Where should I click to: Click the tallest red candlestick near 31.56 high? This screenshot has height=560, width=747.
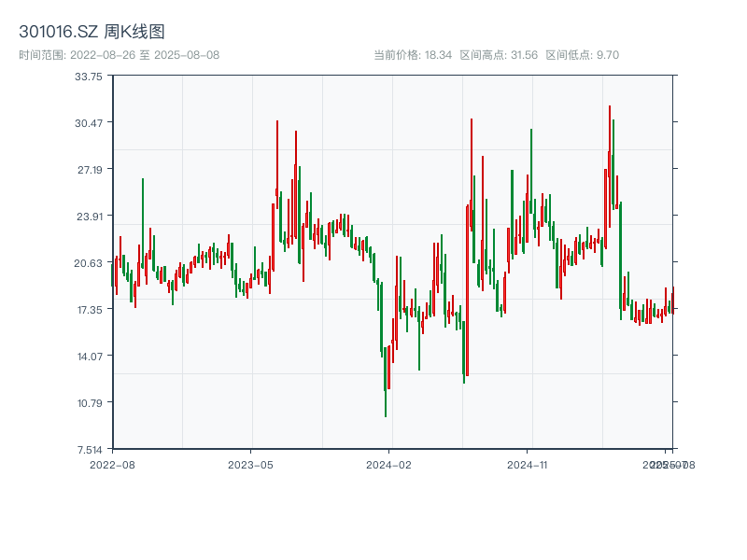coord(610,167)
